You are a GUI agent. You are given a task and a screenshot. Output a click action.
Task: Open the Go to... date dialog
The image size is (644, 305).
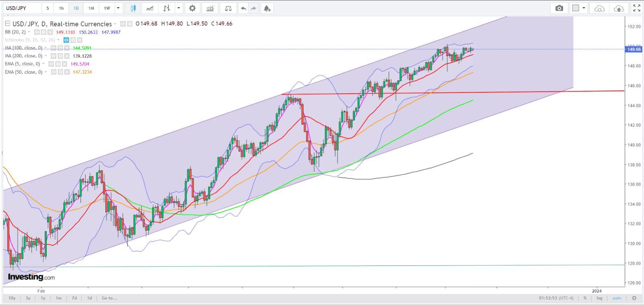tap(109, 298)
